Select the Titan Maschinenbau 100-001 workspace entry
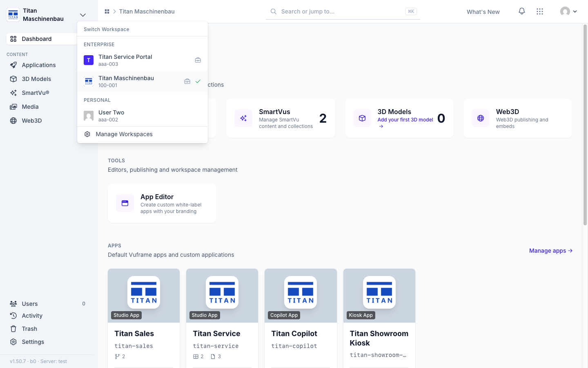 143,81
